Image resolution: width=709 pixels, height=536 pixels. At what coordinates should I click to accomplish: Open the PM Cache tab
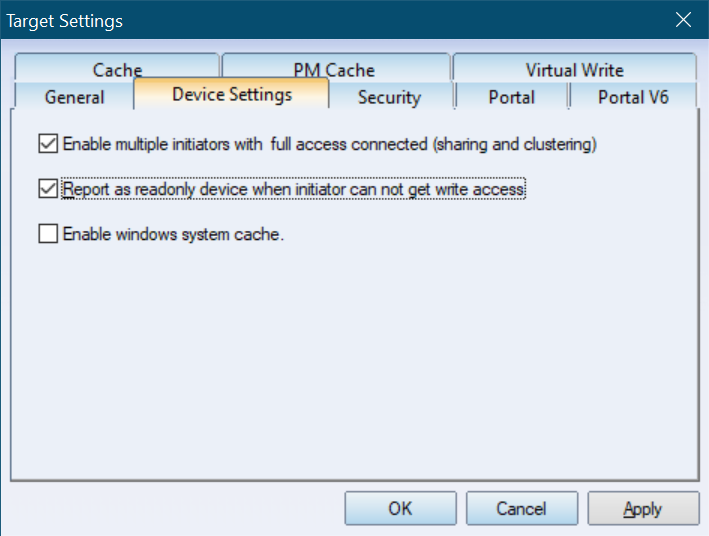click(x=336, y=68)
